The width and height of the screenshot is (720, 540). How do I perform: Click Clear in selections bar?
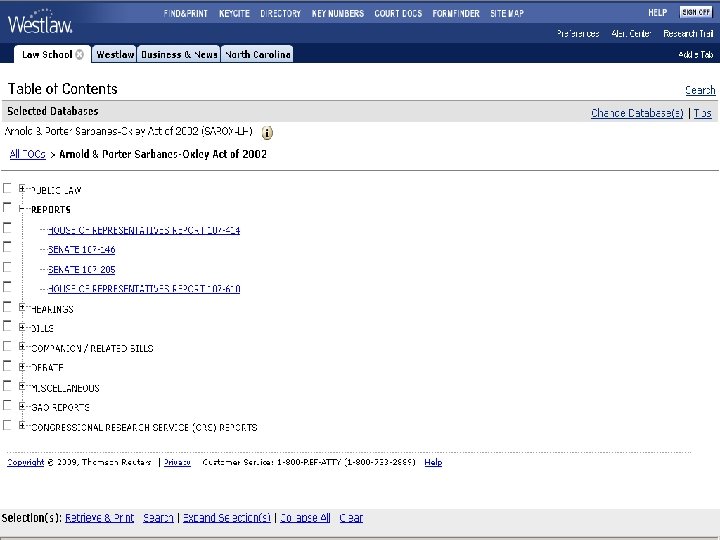pos(351,518)
